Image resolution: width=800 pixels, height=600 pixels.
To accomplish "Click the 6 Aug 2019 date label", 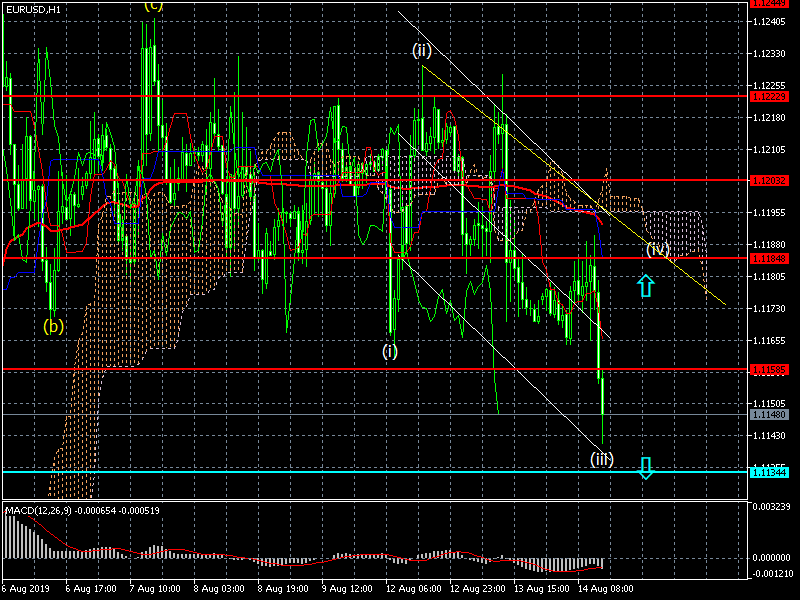I will (24, 590).
